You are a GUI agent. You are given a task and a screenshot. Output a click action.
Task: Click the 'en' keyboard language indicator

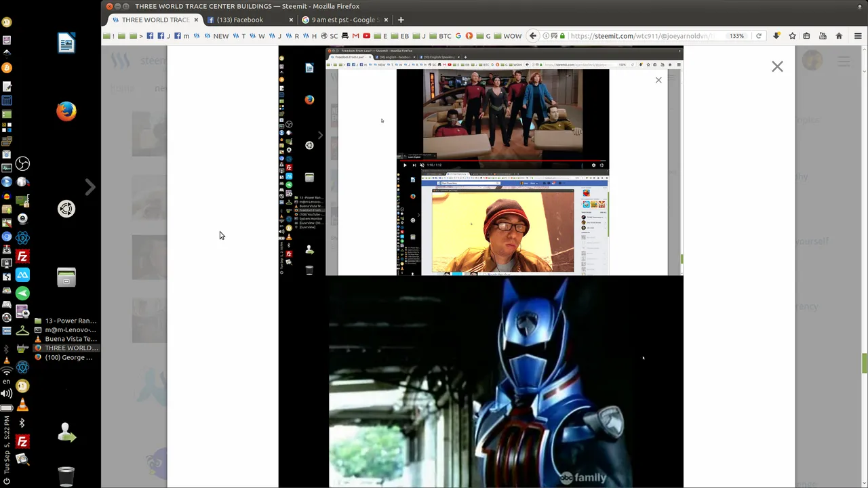7,382
